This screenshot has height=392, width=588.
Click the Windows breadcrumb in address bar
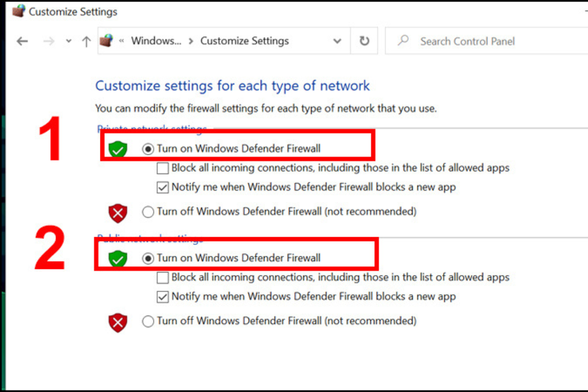(x=156, y=41)
